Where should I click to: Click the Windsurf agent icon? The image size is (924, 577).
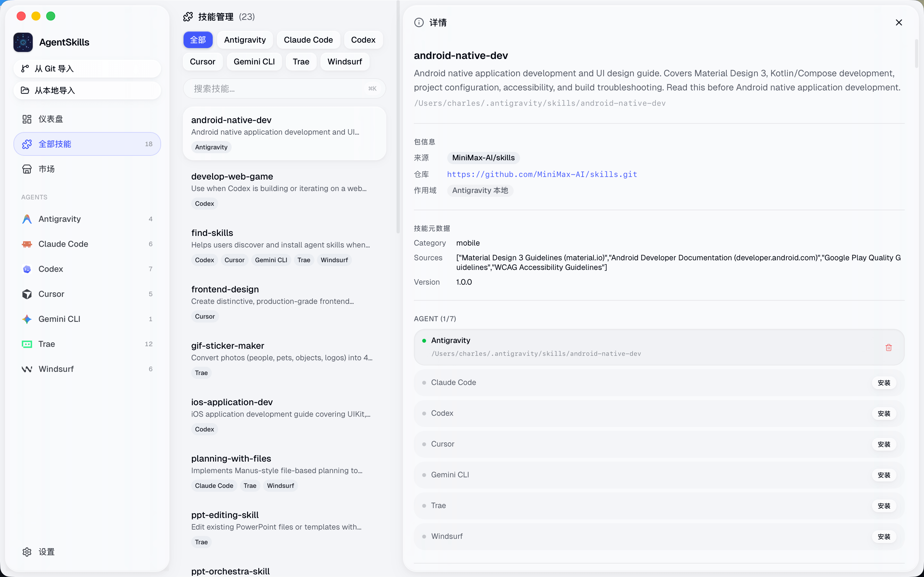[27, 369]
